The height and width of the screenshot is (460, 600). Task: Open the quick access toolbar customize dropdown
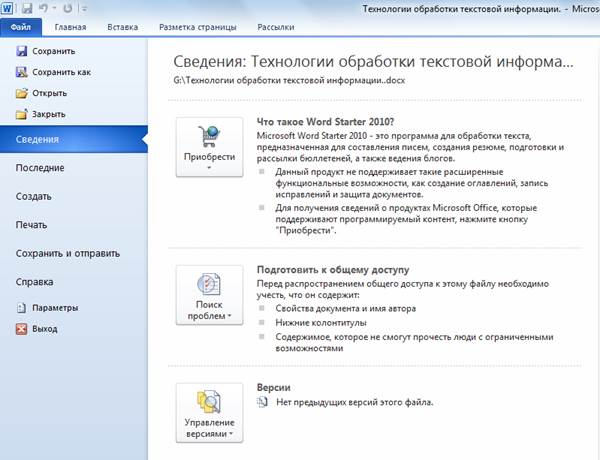(82, 9)
